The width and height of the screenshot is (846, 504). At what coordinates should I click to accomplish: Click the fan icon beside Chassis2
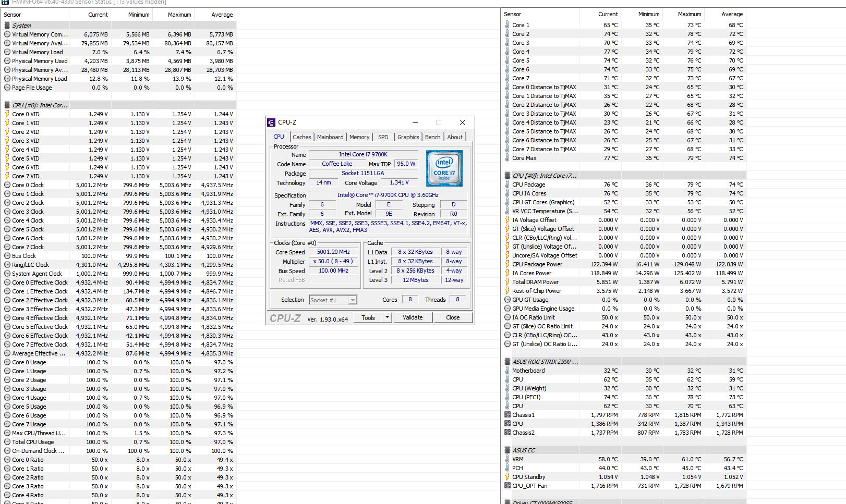[x=507, y=433]
